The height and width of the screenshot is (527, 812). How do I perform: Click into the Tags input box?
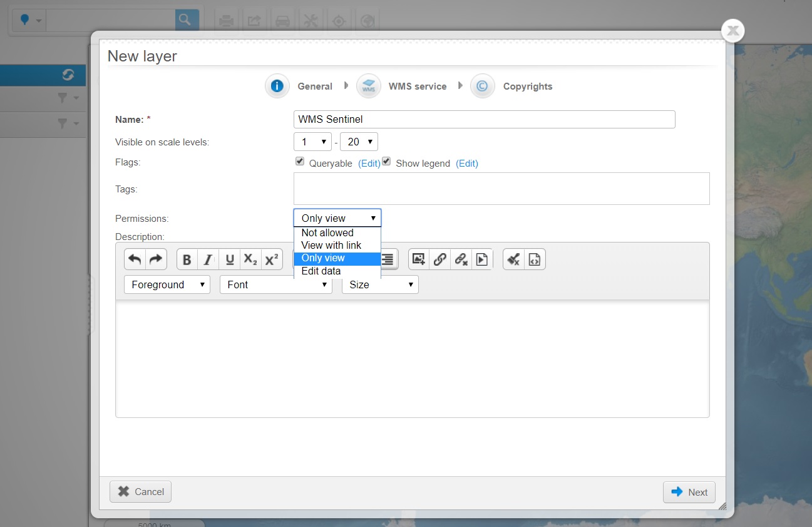[x=501, y=189]
